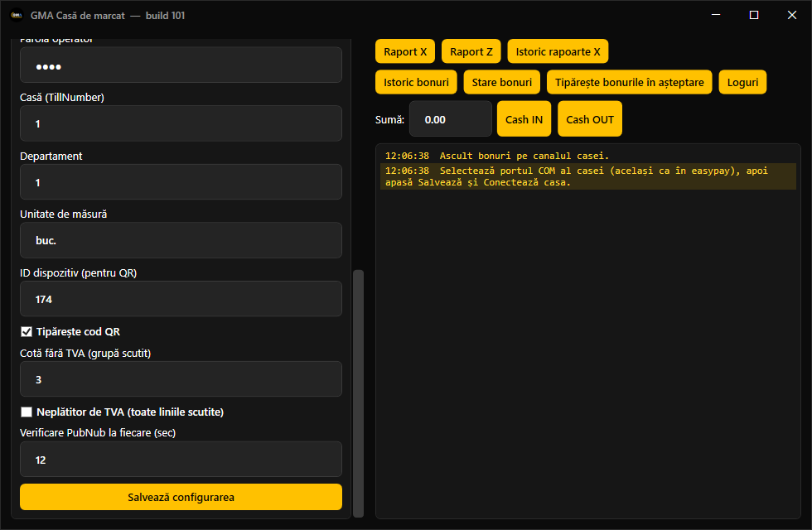Screen dimensions: 812x530
Task: Click the settings panel vertical scrollbar
Action: (x=358, y=393)
